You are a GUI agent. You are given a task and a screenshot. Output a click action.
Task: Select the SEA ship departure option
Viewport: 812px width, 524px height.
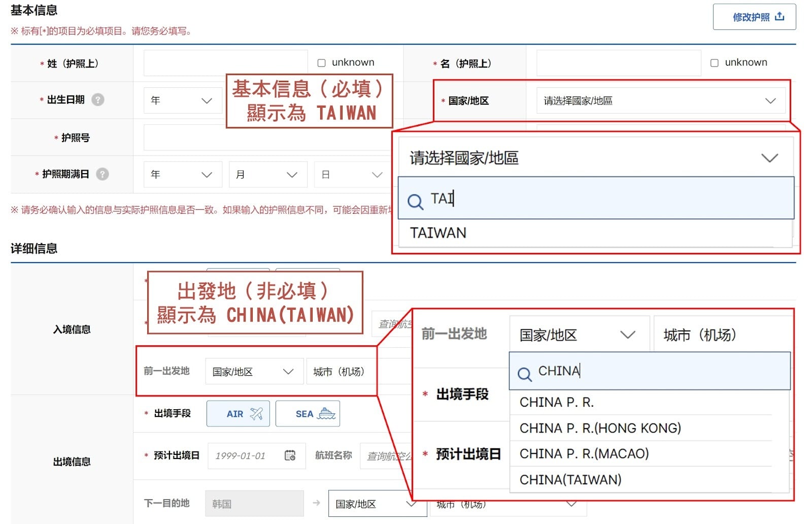[x=308, y=413]
